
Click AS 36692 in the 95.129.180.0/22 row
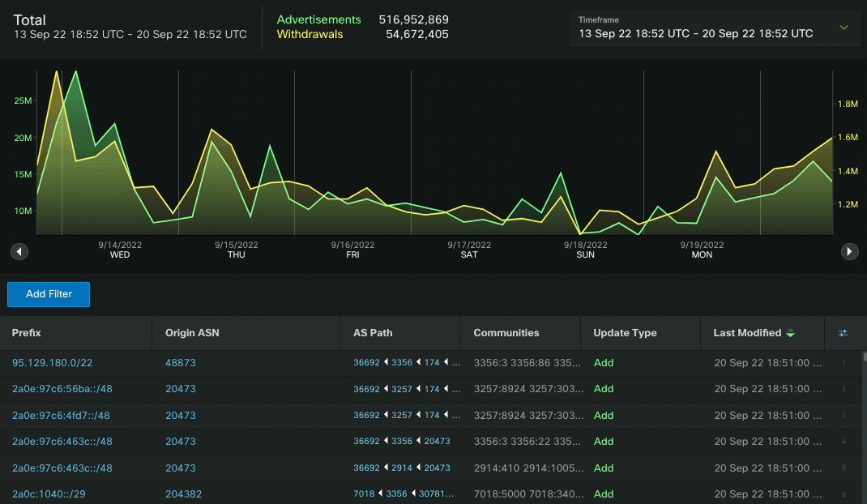click(x=366, y=363)
